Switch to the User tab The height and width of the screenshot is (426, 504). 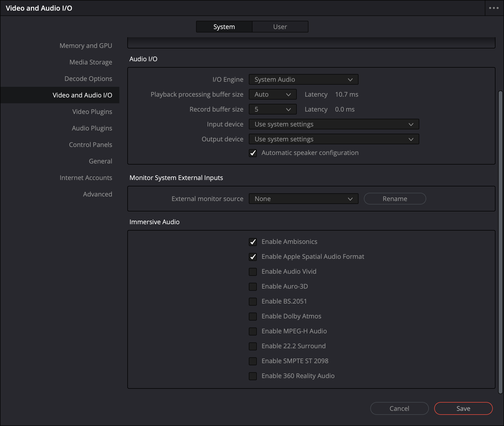tap(280, 27)
